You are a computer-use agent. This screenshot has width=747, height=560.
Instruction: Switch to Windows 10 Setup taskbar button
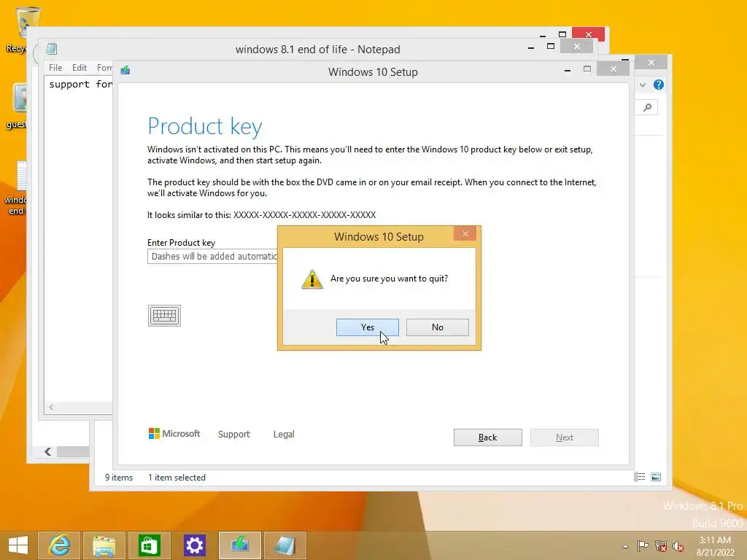[x=239, y=545]
